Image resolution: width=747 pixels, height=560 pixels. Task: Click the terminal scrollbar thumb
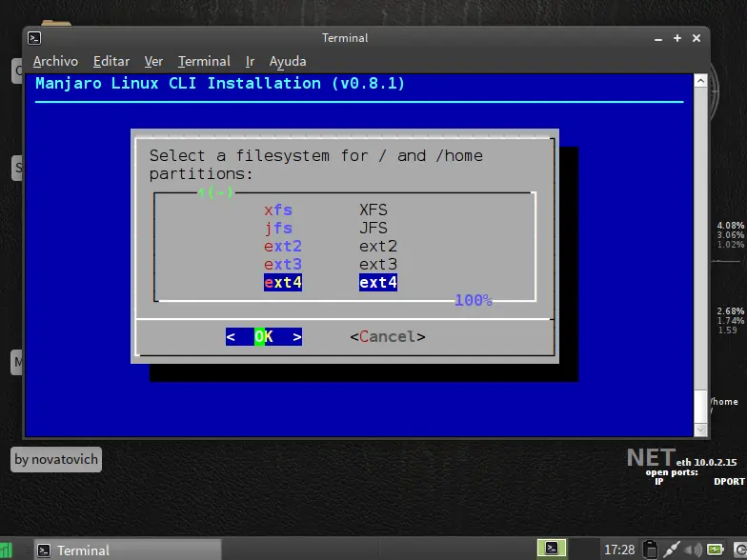(x=700, y=406)
